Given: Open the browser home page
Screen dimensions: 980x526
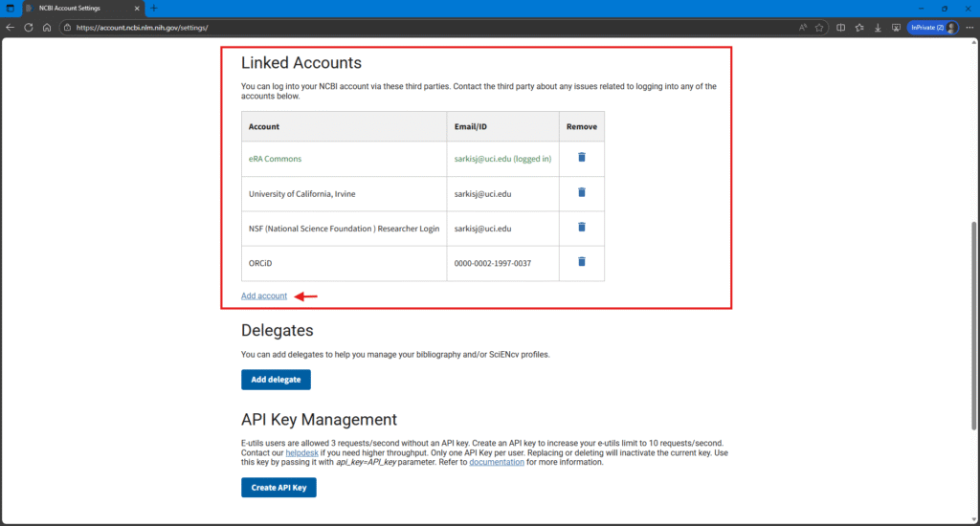Looking at the screenshot, I should click(47, 28).
